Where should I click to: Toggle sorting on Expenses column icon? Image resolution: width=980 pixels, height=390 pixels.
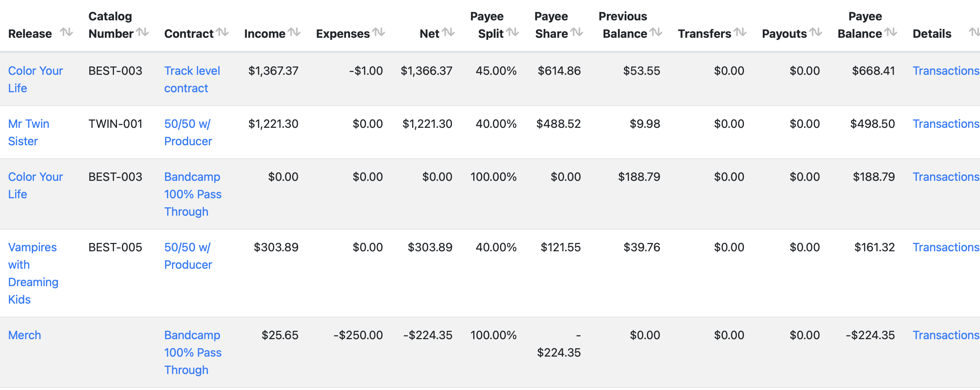379,32
